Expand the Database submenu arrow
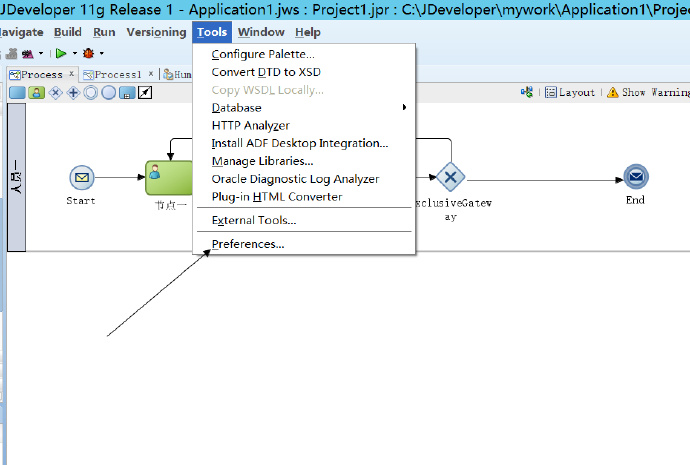690x465 pixels. click(x=404, y=107)
